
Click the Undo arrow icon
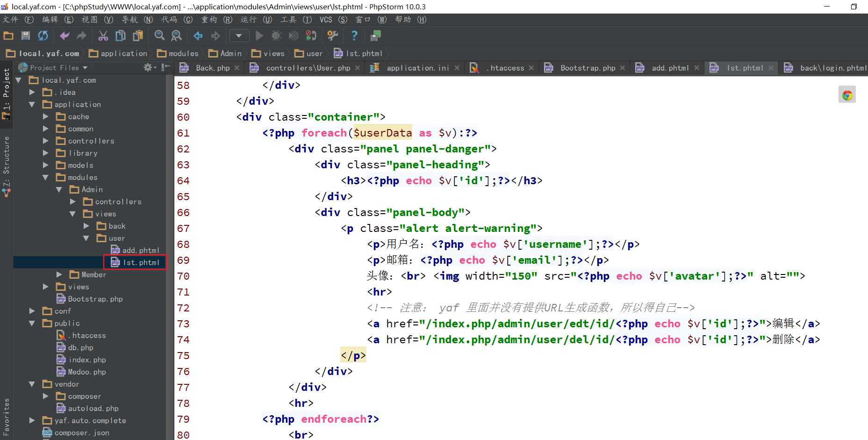(x=65, y=36)
